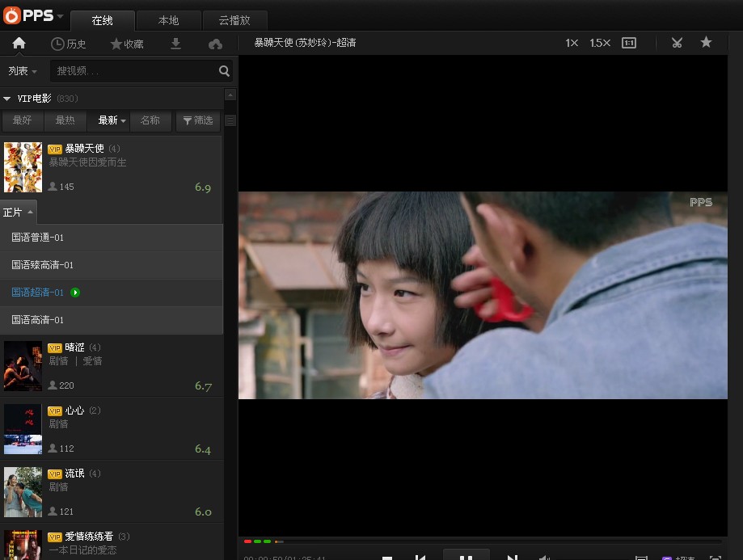Viewport: 743px width, 560px height.
Task: Sort the list by 最好
Action: 23,120
